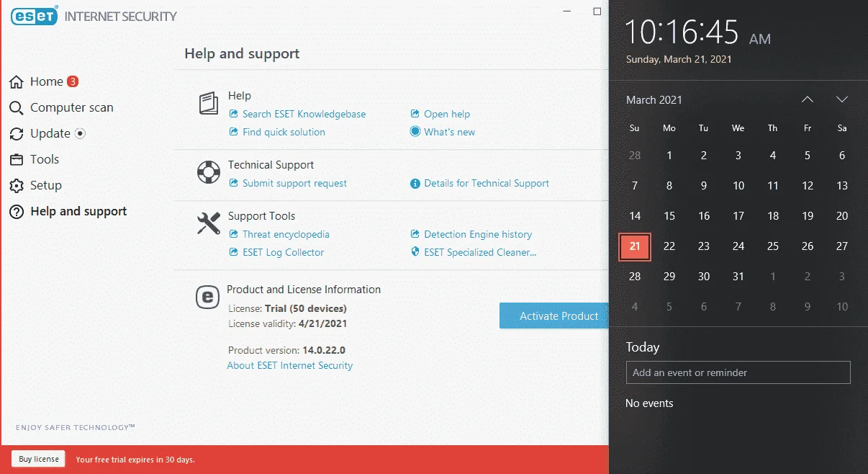Click the shield icon beside ESET Specialized Cleaner
The image size is (868, 474).
point(415,252)
